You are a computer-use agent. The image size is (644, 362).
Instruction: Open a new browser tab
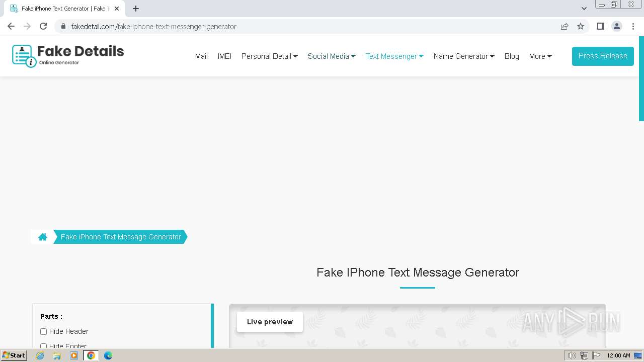136,9
